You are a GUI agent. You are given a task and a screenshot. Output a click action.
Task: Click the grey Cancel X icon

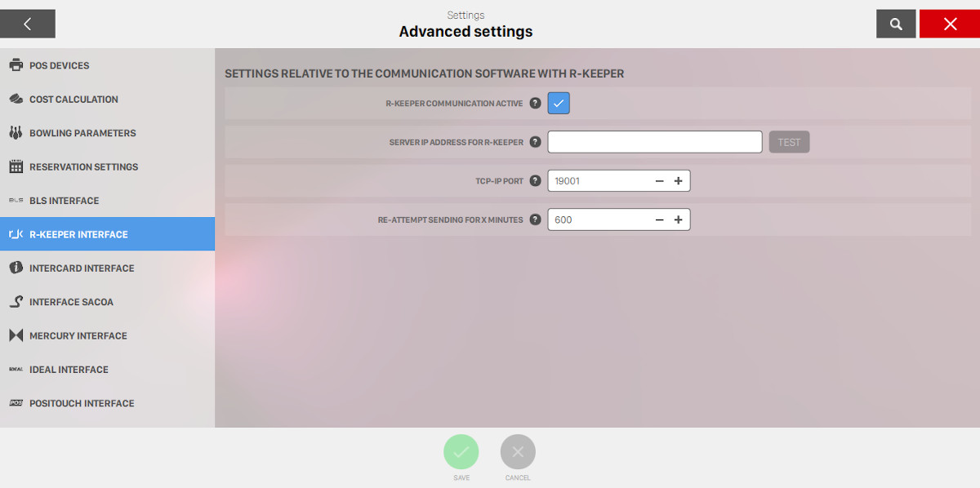[x=518, y=451]
